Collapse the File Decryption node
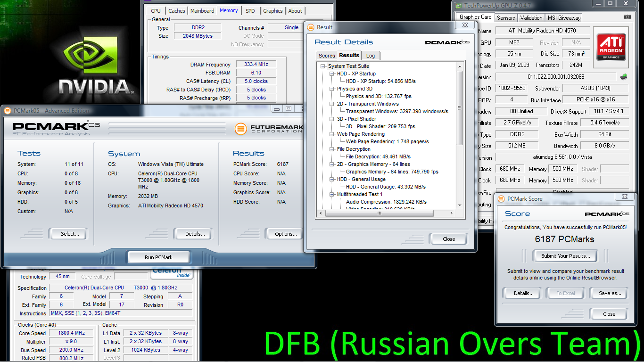 click(x=332, y=149)
